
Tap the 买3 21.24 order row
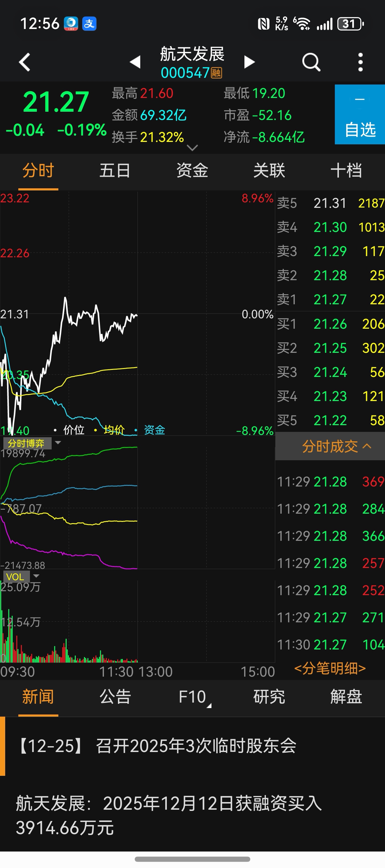[330, 372]
